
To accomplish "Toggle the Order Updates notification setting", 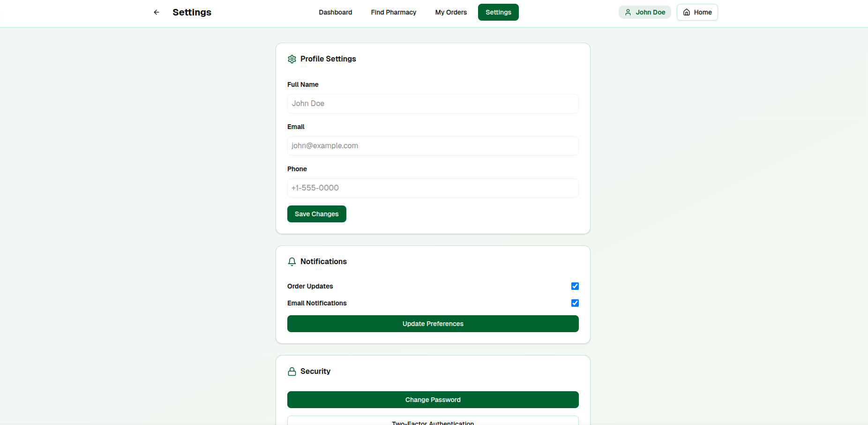I will (x=575, y=286).
